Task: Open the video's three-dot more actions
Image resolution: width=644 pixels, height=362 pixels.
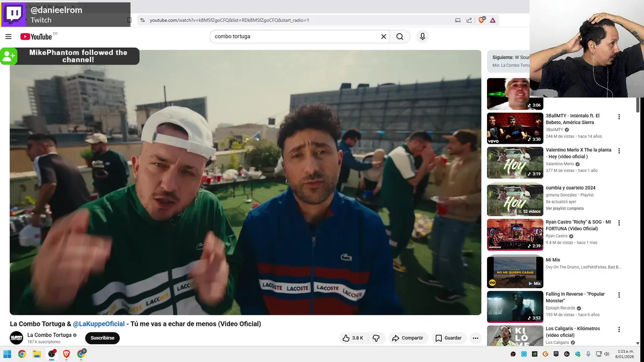Action: (475, 338)
